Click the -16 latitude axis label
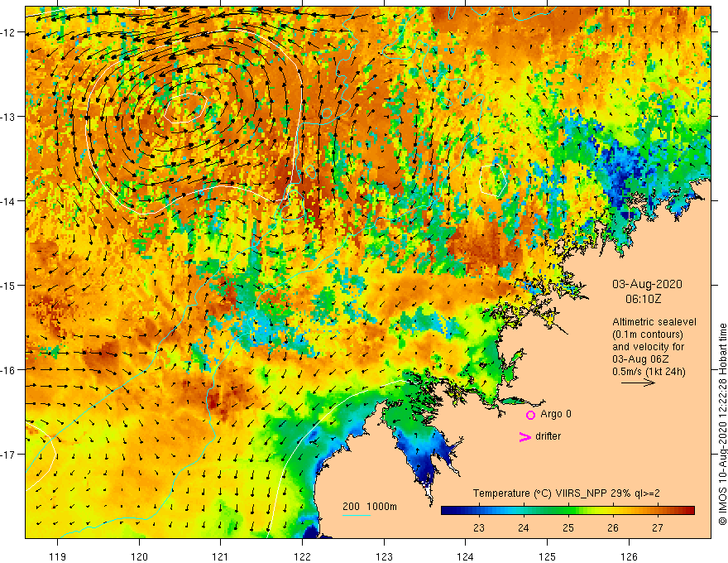Image resolution: width=728 pixels, height=563 pixels. coord(9,370)
